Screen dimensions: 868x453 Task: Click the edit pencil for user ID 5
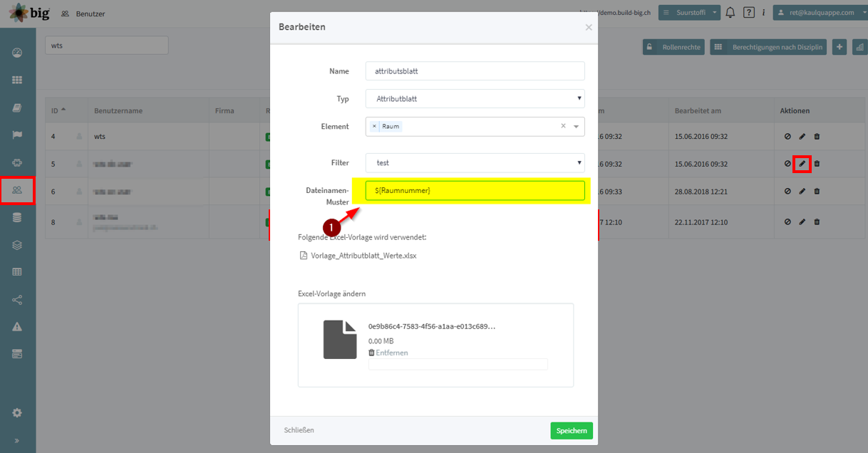pyautogui.click(x=802, y=164)
